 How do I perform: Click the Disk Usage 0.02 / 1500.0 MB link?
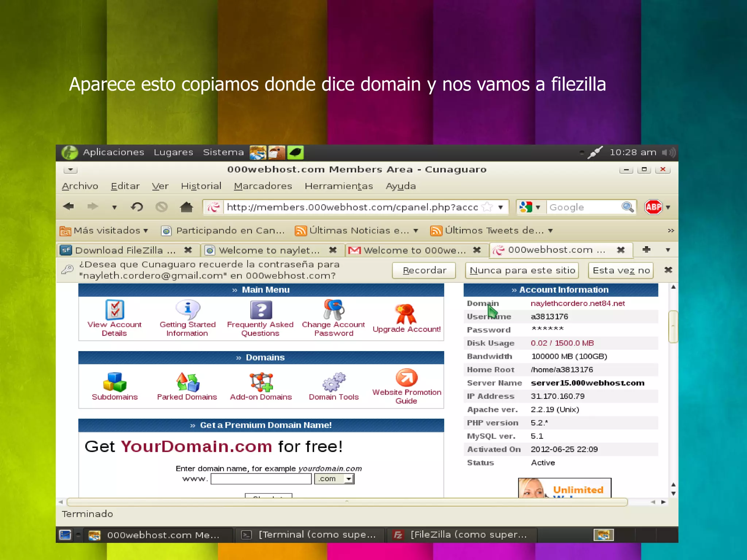[562, 343]
